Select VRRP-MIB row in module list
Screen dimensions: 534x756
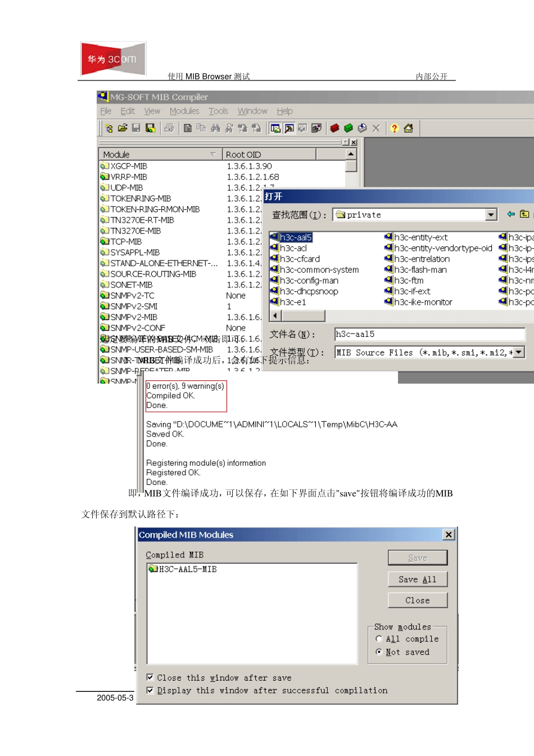tap(222, 177)
